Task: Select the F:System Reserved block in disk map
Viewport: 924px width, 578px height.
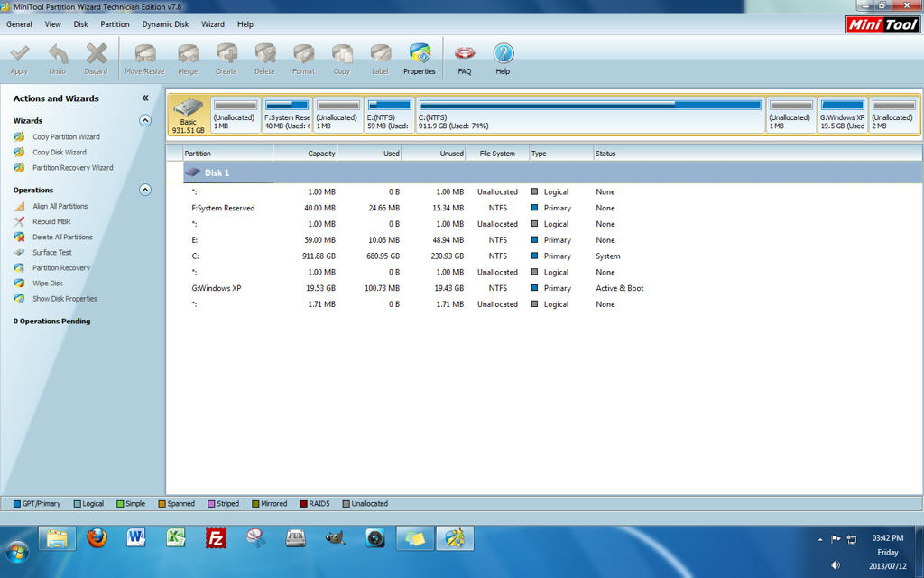Action: point(286,116)
